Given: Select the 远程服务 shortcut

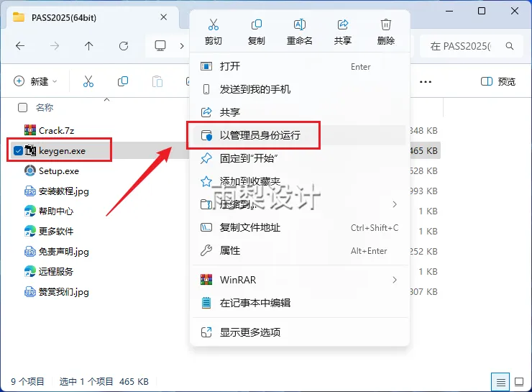Looking at the screenshot, I should click(56, 271).
